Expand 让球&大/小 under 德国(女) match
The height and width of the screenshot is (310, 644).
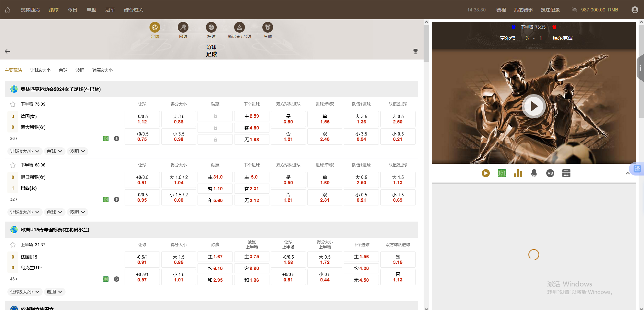coord(25,151)
